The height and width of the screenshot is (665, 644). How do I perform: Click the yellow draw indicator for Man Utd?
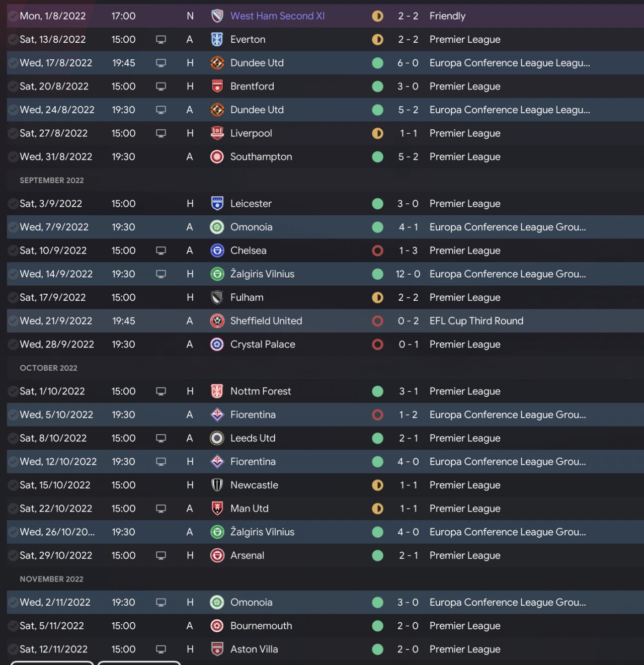pyautogui.click(x=377, y=509)
